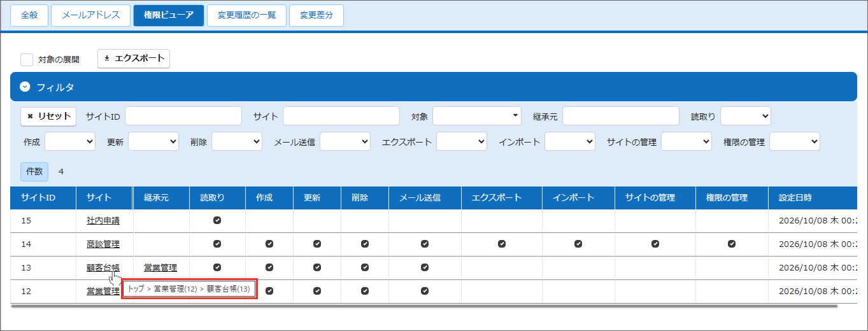Click 削除 check icon in 商談管理 row
This screenshot has height=331, width=868.
tap(365, 244)
